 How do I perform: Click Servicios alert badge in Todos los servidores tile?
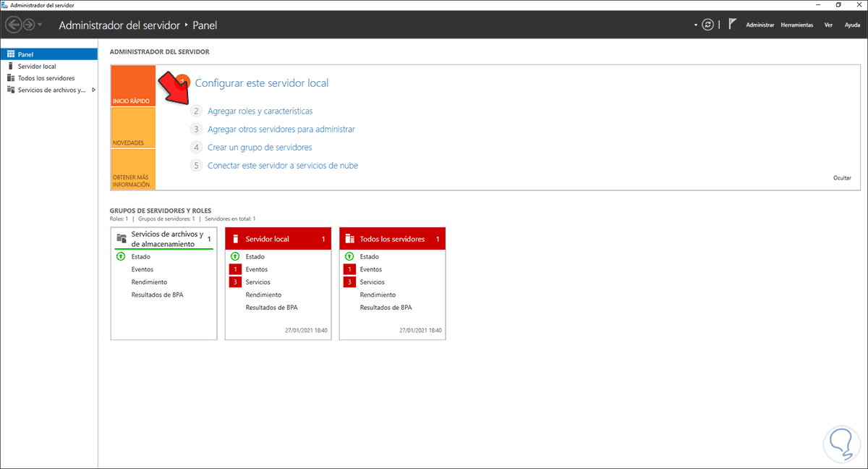pyautogui.click(x=349, y=282)
